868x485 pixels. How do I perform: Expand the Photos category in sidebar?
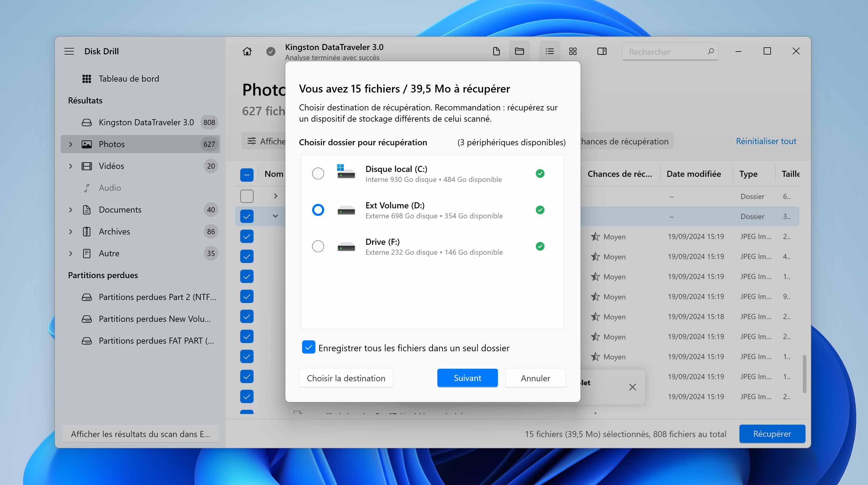[x=70, y=144]
